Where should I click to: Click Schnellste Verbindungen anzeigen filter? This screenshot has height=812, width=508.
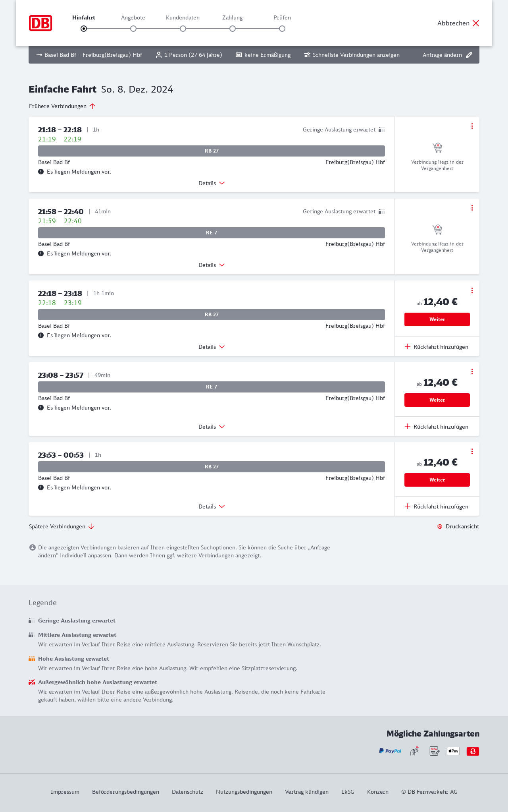[x=352, y=55]
